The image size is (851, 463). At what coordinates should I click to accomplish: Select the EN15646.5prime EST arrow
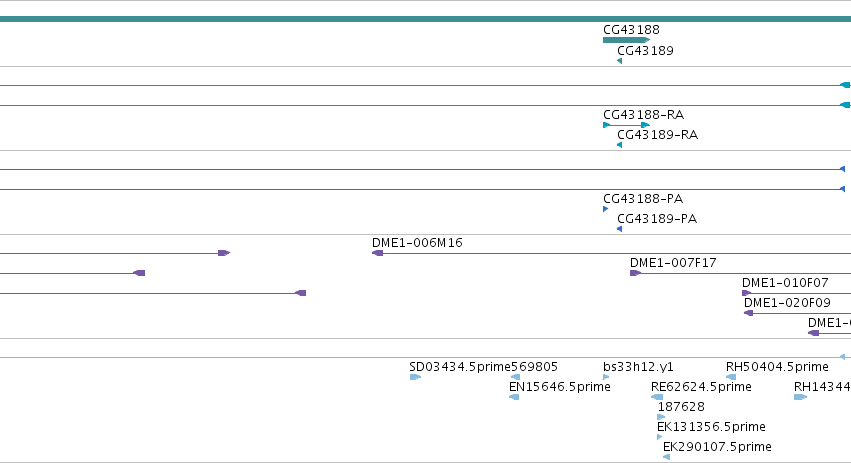tap(514, 397)
